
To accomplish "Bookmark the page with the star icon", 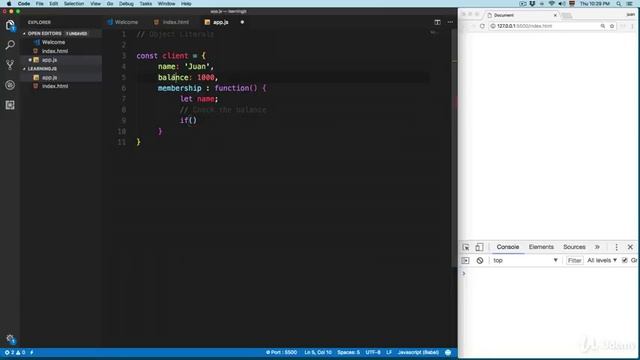I will [612, 26].
